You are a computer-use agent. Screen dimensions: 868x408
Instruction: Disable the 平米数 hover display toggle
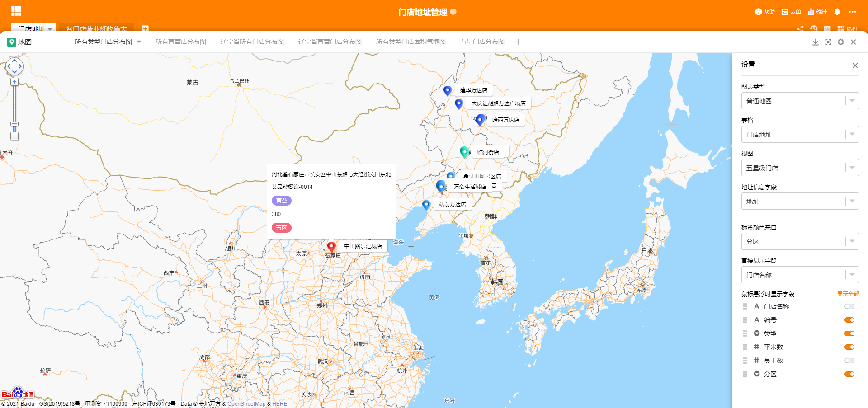coord(849,347)
